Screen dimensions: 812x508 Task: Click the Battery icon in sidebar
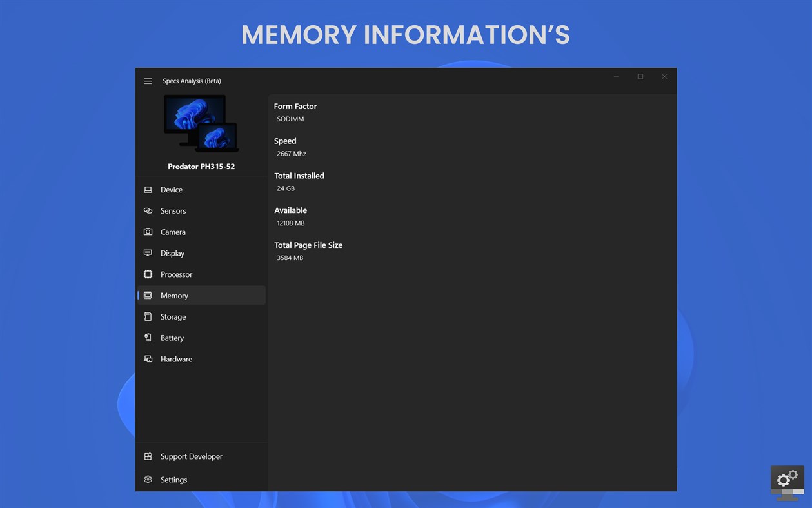(149, 338)
